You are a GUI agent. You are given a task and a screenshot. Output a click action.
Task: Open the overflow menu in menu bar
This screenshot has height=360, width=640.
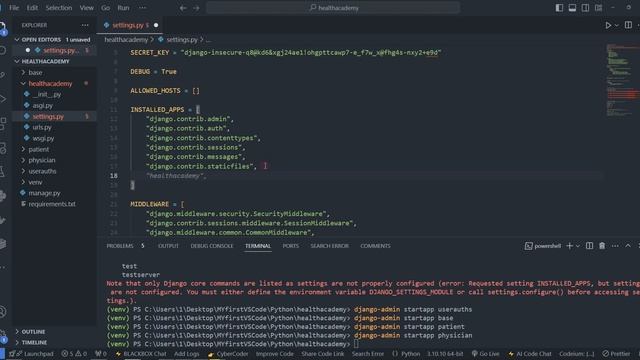(x=142, y=8)
